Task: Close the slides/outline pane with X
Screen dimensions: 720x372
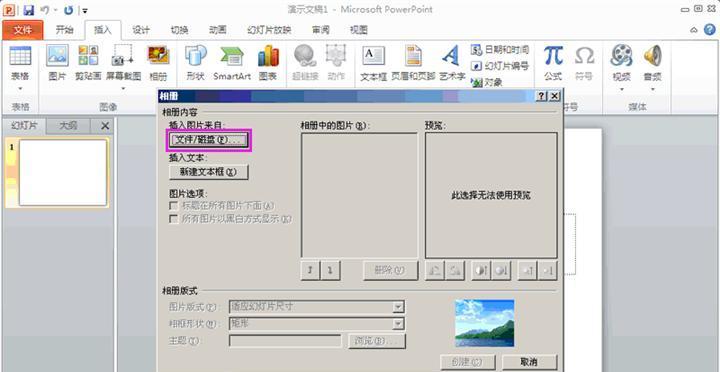Action: point(105,126)
